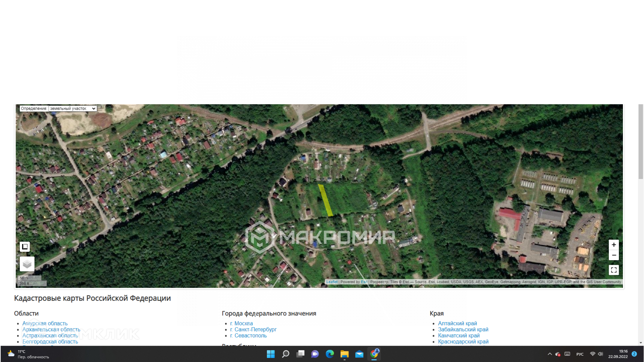The height and width of the screenshot is (362, 644).
Task: Open Камчатский край link
Action: point(459,336)
